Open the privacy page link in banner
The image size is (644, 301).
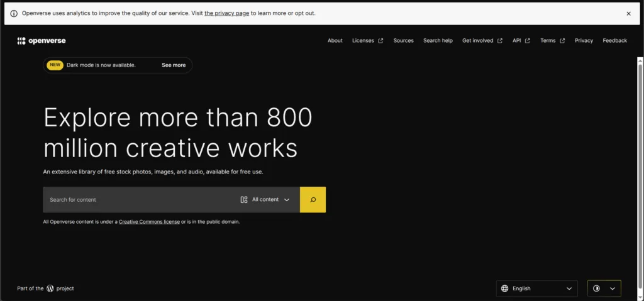[226, 13]
